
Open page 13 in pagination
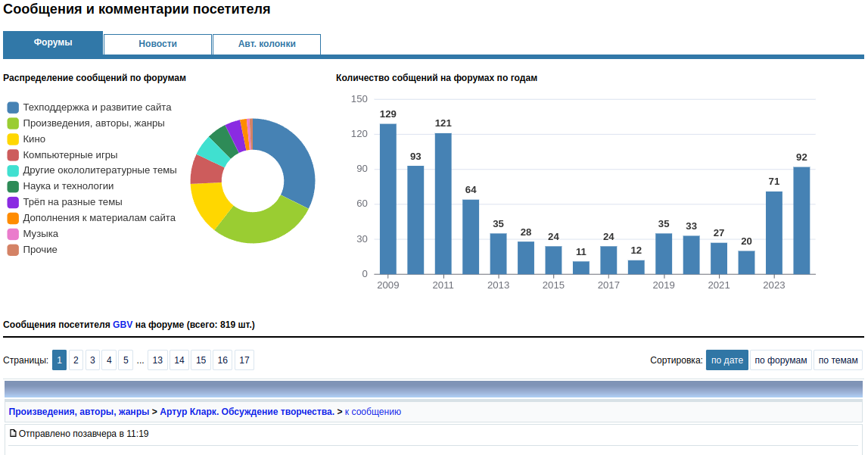point(157,360)
